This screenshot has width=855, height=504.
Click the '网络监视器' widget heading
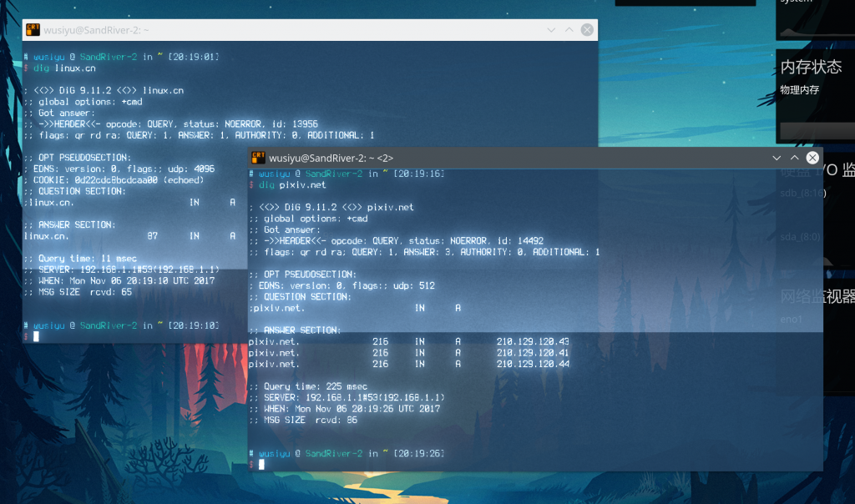(x=817, y=296)
